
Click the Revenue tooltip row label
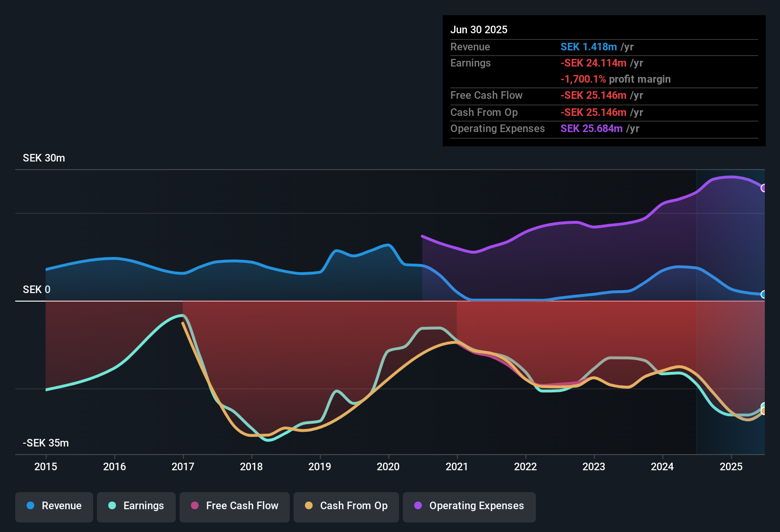tap(470, 47)
